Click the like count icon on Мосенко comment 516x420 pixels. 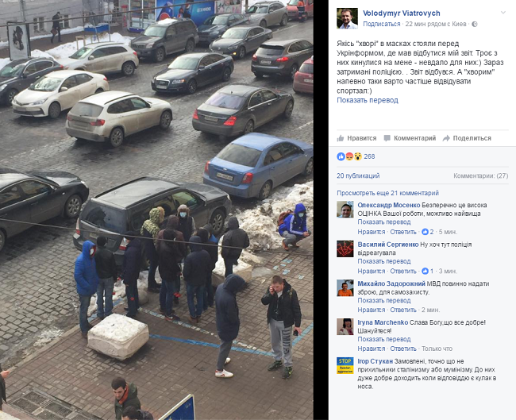point(426,232)
